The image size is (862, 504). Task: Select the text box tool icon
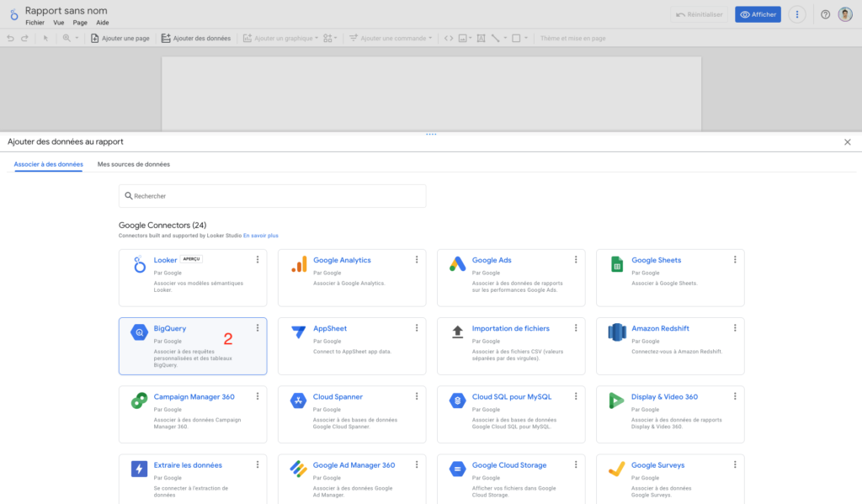(481, 38)
